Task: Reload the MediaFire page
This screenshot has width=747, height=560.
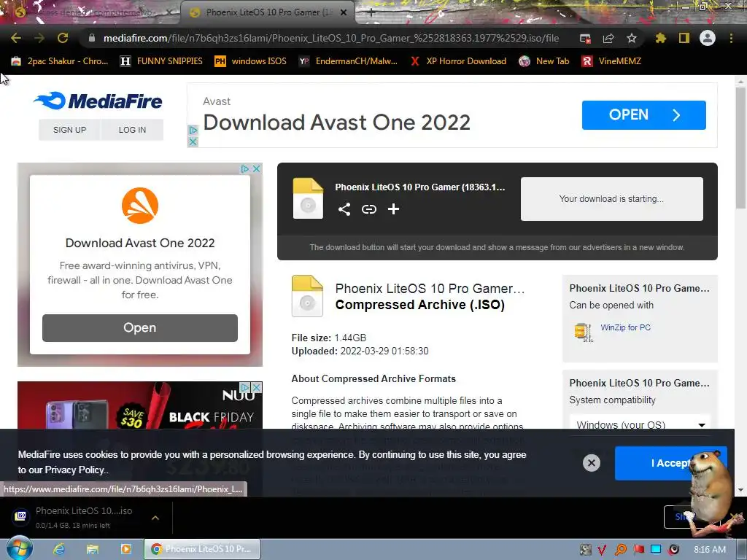Action: click(x=63, y=38)
